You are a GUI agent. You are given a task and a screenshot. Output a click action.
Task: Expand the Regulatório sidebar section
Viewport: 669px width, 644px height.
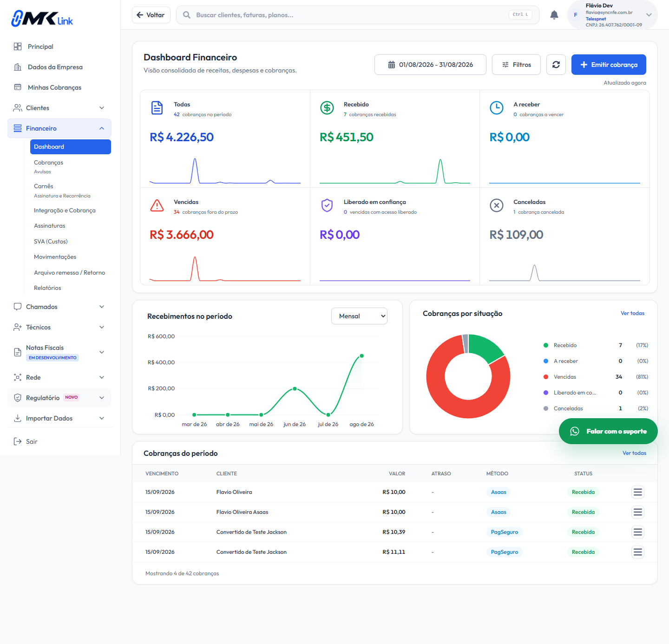pos(59,398)
